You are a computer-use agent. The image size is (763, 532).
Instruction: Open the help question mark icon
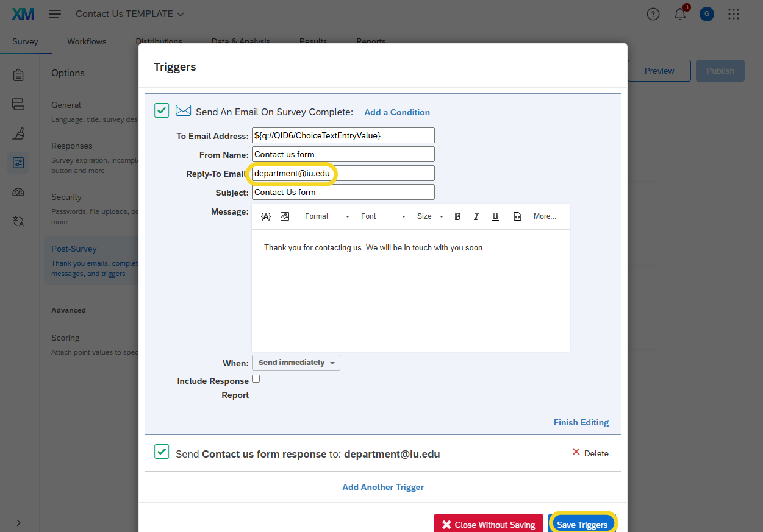click(x=653, y=14)
